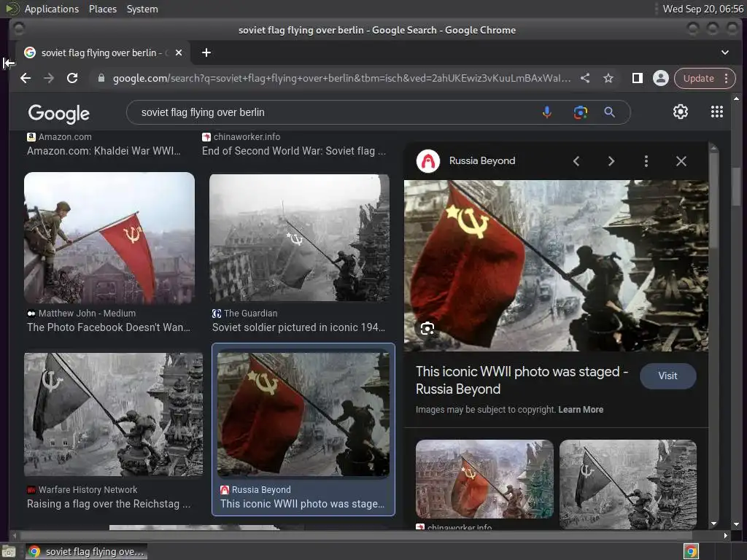747x560 pixels.
Task: Expand the tab search dropdown arrow
Action: [x=724, y=52]
